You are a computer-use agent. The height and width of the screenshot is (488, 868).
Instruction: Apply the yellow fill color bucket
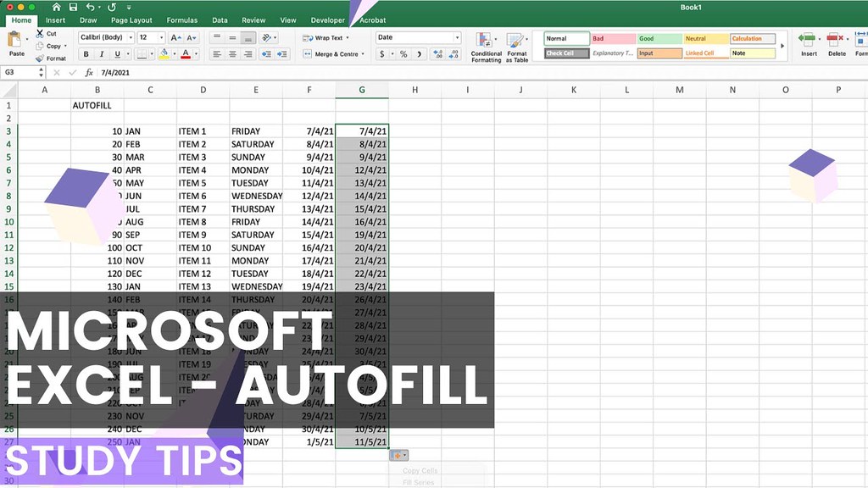click(x=164, y=54)
